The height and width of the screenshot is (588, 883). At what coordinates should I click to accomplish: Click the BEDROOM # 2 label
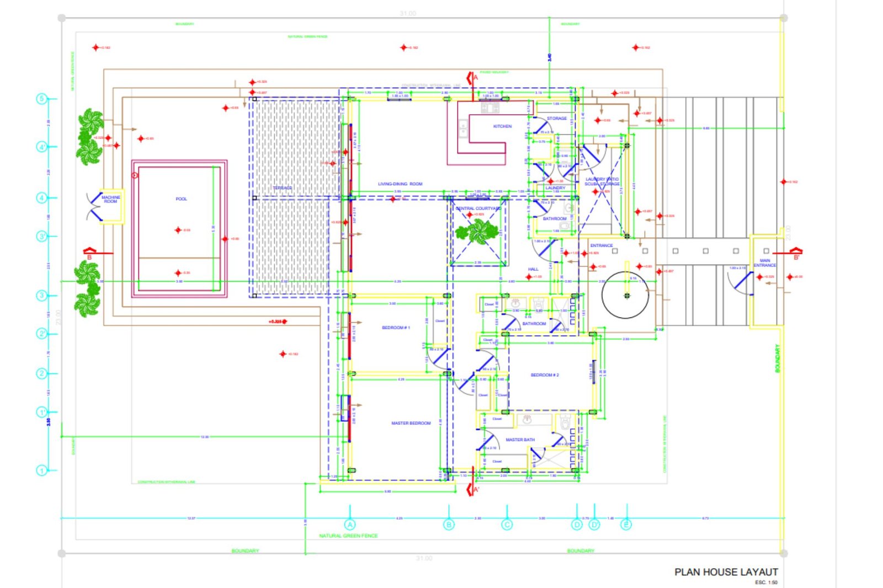[545, 375]
